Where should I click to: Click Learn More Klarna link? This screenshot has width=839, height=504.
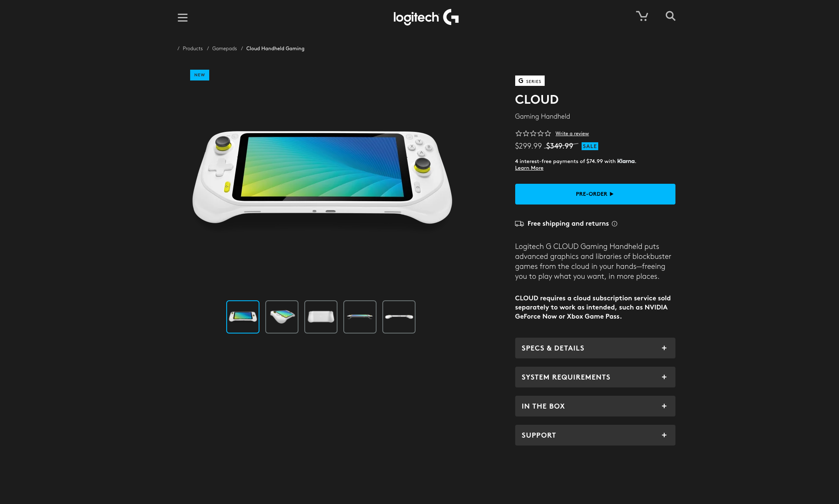529,168
